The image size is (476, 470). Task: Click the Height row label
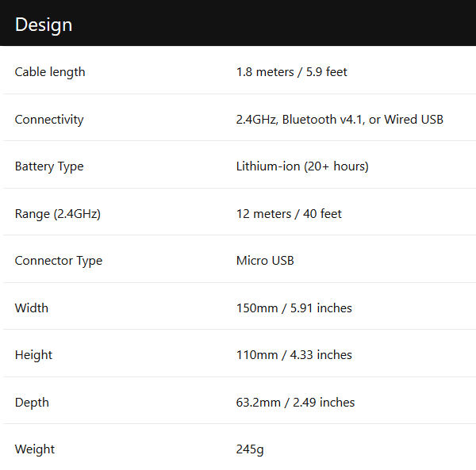point(33,355)
